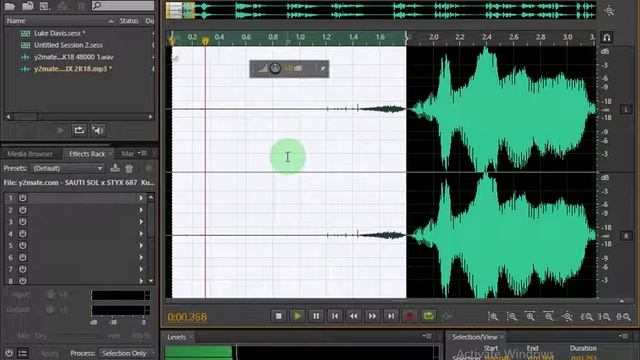Image resolution: width=640 pixels, height=360 pixels.
Task: Open effect menu arrow for slot 7
Action: [141, 269]
